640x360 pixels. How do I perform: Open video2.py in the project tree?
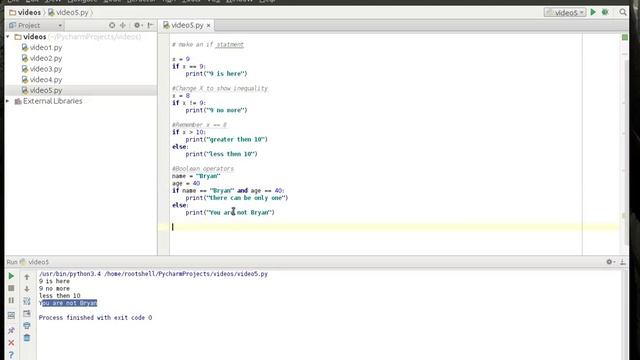pos(46,58)
